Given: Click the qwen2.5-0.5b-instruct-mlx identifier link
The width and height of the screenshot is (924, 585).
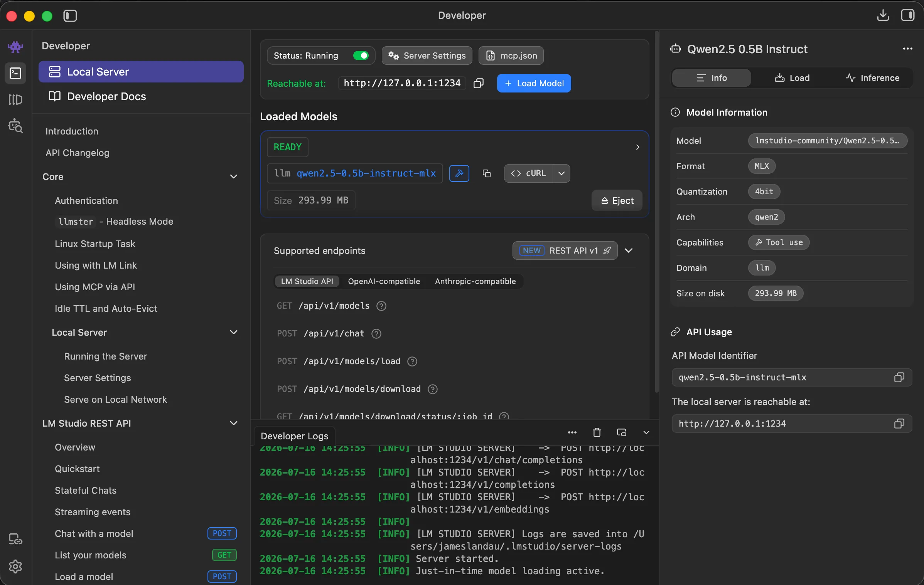Looking at the screenshot, I should pos(366,173).
